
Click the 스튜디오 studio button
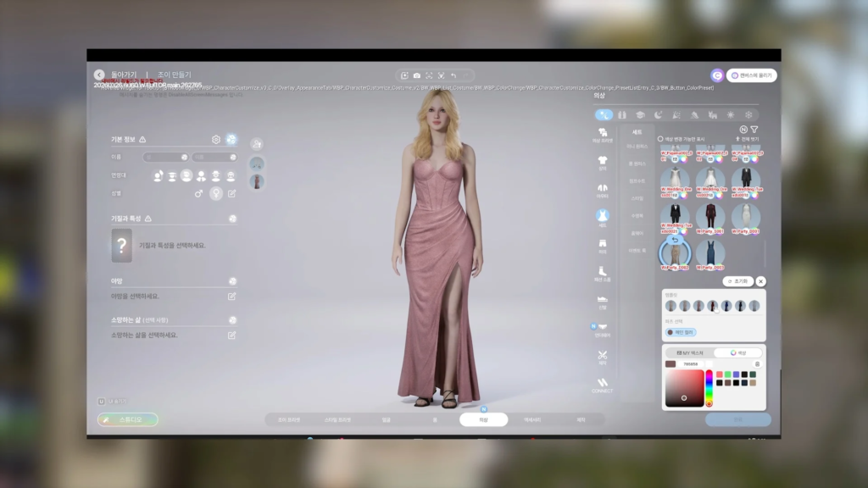click(x=128, y=419)
